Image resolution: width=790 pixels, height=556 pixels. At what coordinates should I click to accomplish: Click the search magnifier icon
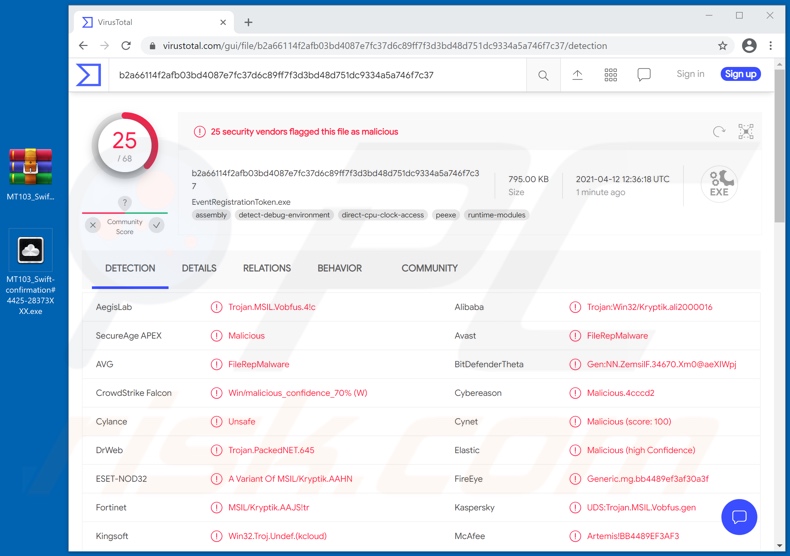(x=543, y=75)
